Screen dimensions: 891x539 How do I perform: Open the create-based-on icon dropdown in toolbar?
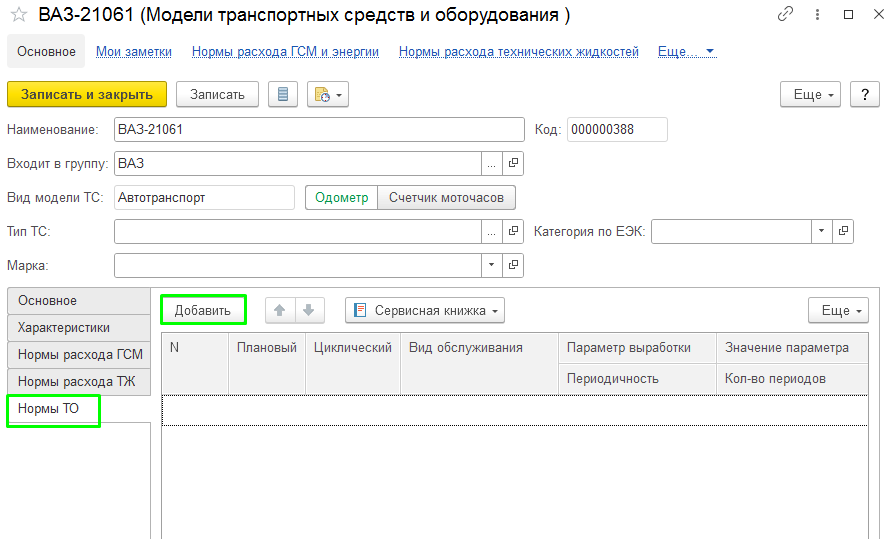click(x=328, y=94)
